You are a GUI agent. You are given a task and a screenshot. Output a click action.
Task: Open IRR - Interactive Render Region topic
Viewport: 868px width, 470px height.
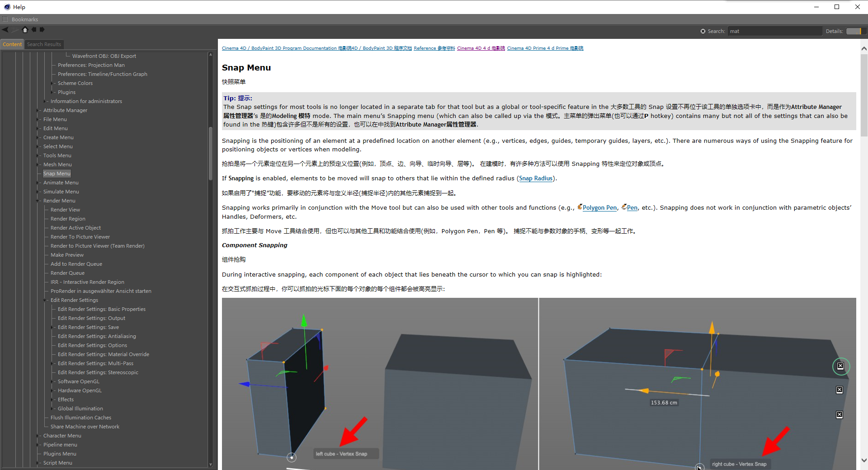coord(87,282)
